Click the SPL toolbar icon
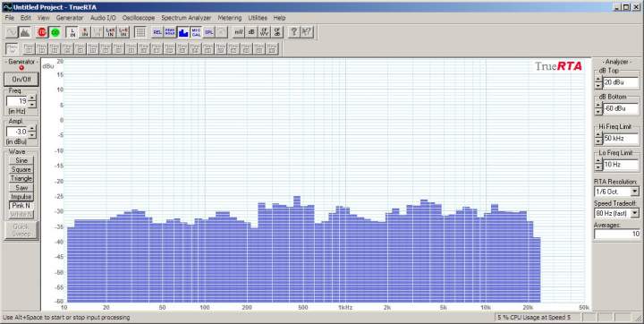644x324 pixels. [209, 32]
